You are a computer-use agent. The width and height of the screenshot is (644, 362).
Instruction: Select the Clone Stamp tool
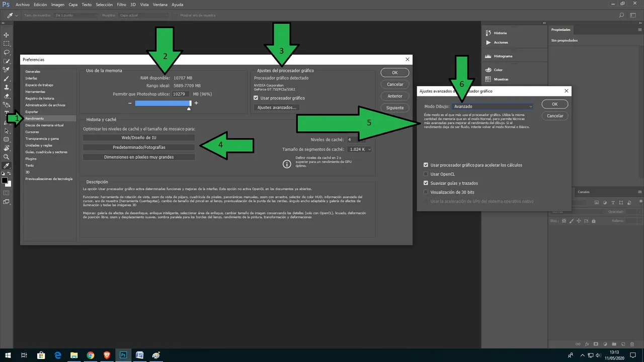pyautogui.click(x=7, y=87)
